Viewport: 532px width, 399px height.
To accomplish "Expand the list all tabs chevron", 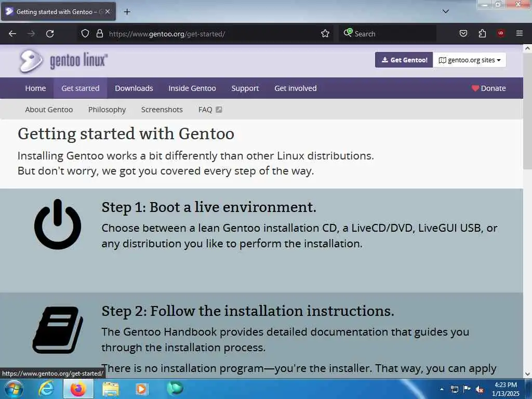I will point(446,11).
